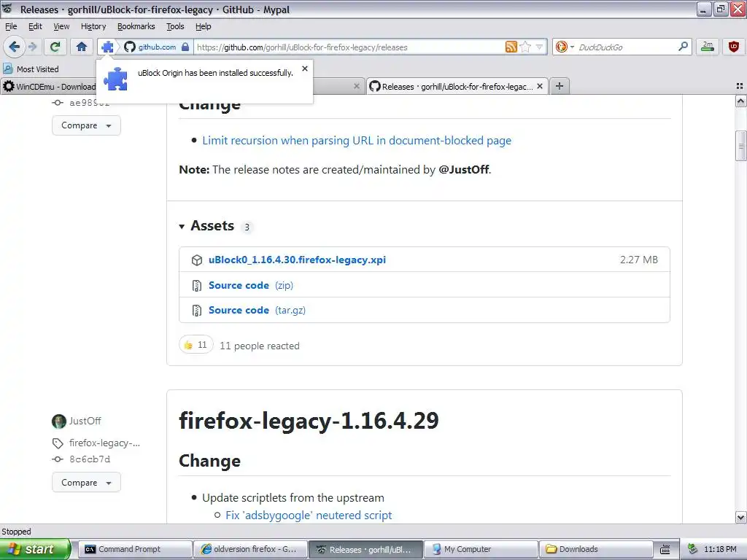Open the File menu
This screenshot has width=747, height=560.
click(11, 26)
